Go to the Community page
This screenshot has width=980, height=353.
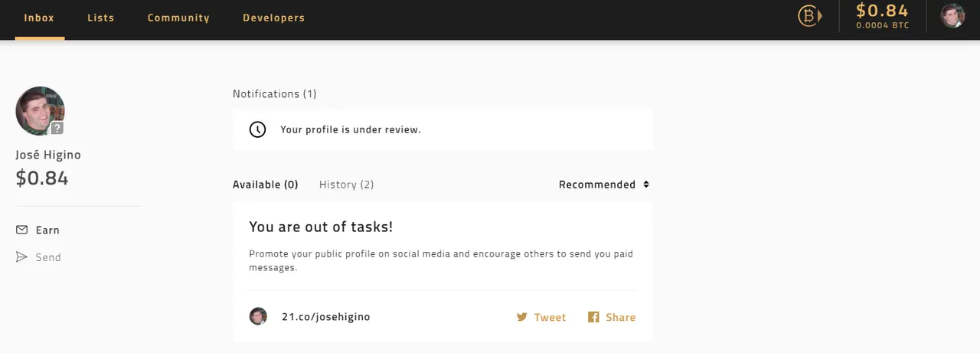(178, 18)
